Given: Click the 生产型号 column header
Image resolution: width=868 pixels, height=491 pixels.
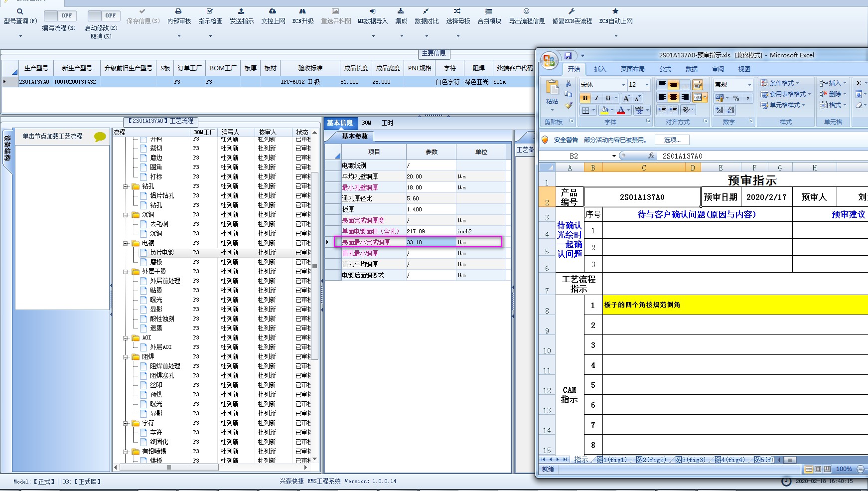Looking at the screenshot, I should tap(36, 68).
